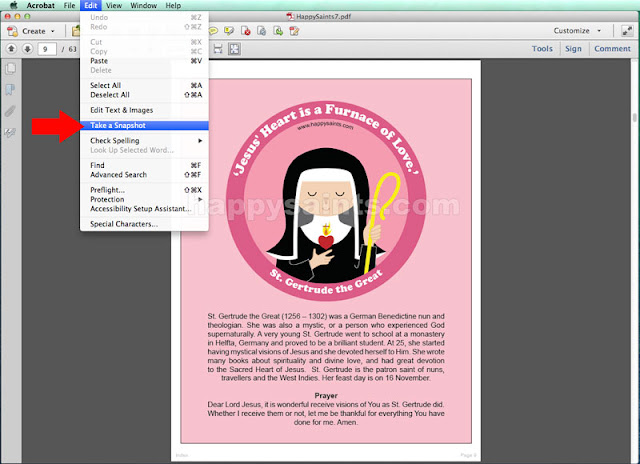640x464 pixels.
Task: Click the fit one full page icon
Action: pyautogui.click(x=234, y=49)
